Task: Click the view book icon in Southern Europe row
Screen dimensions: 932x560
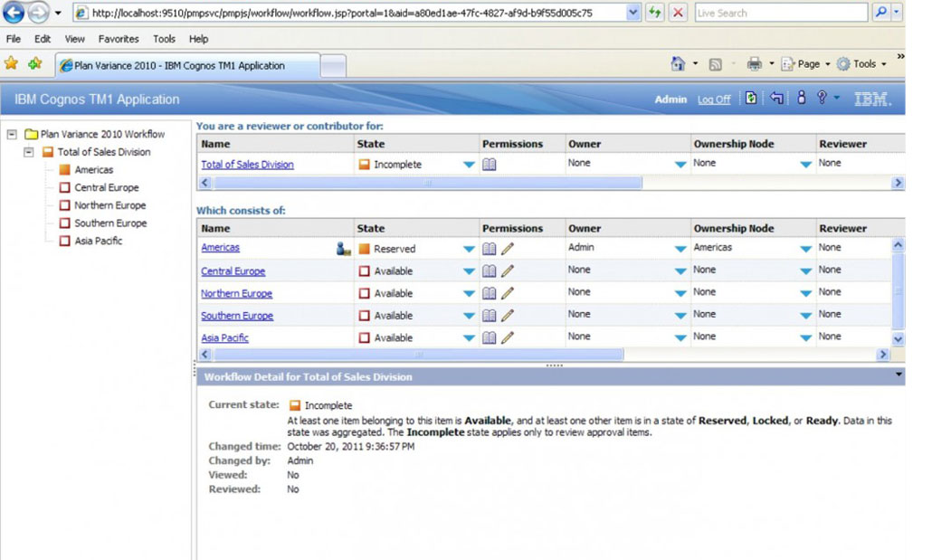Action: tap(490, 316)
